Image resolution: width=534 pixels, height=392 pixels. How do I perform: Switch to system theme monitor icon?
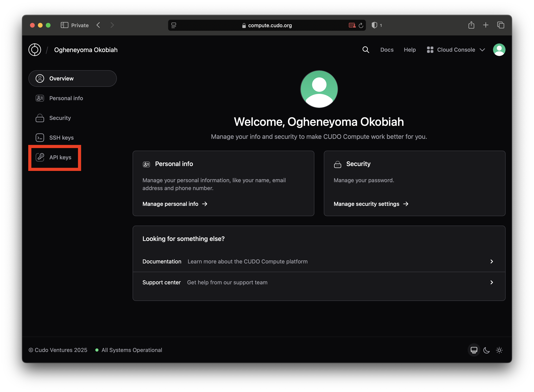tap(474, 350)
